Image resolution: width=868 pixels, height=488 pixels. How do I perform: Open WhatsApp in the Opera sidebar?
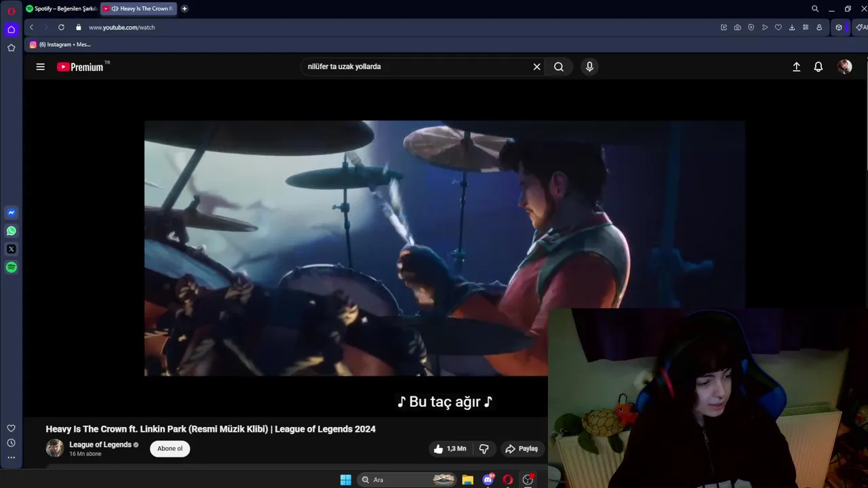(x=11, y=230)
